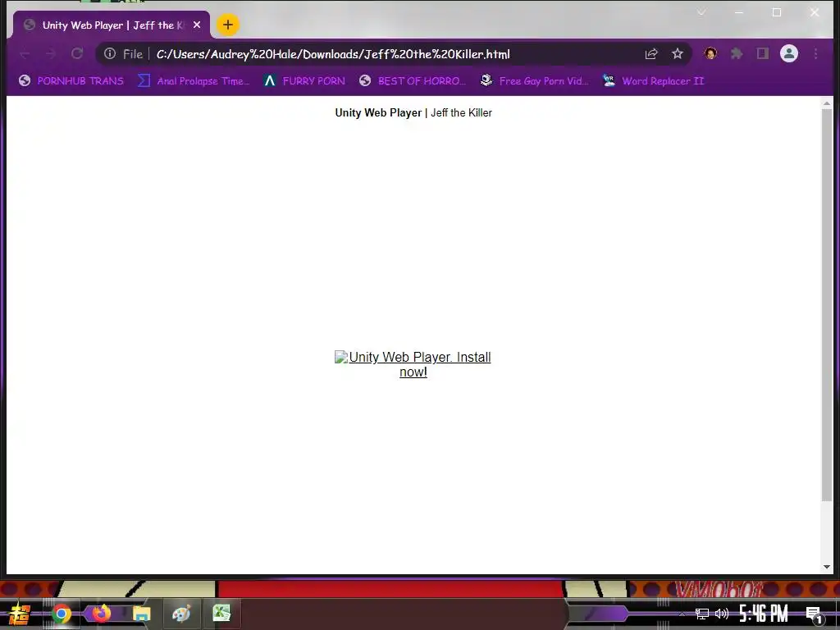Click the scrollbar down arrow

[827, 566]
